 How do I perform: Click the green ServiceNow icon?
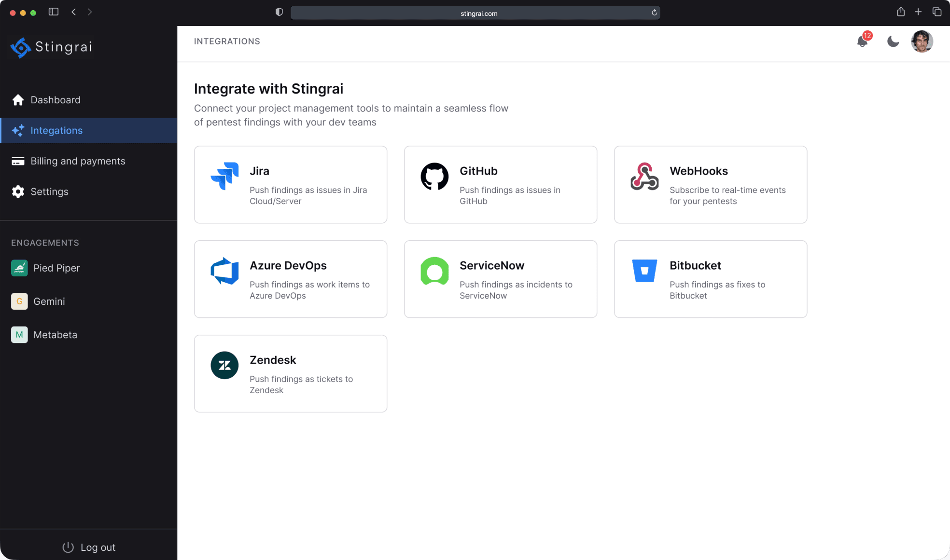434,271
